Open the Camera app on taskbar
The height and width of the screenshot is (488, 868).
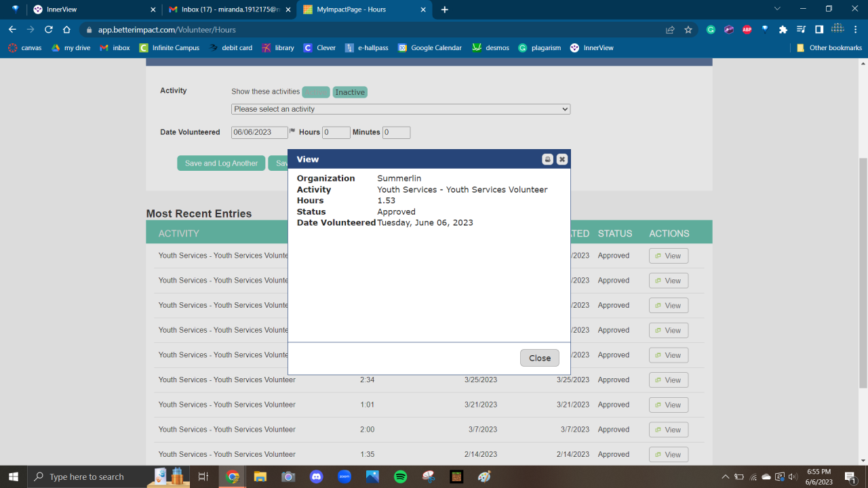pos(288,476)
